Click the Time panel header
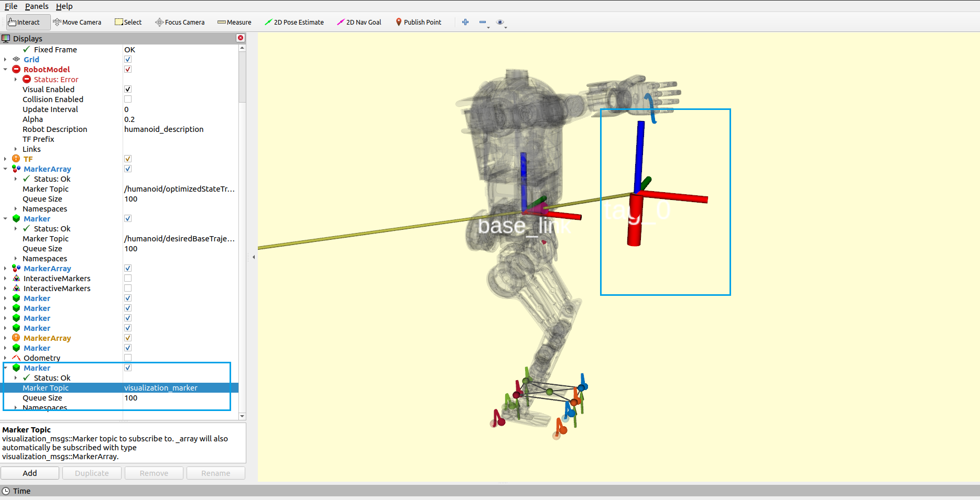This screenshot has height=500, width=980. click(490, 491)
